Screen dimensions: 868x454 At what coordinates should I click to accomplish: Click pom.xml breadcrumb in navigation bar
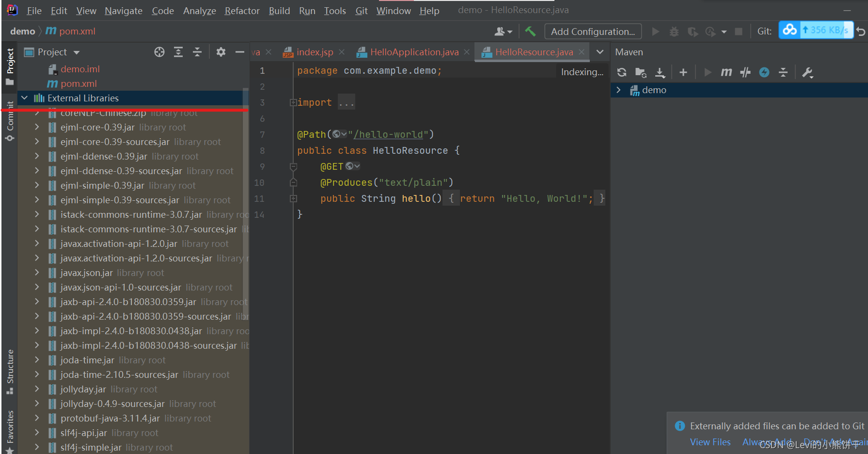coord(71,31)
